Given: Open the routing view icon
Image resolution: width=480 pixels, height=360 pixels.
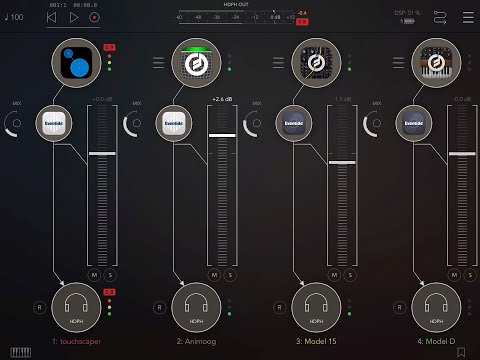Looking at the screenshot, I should pyautogui.click(x=440, y=17).
